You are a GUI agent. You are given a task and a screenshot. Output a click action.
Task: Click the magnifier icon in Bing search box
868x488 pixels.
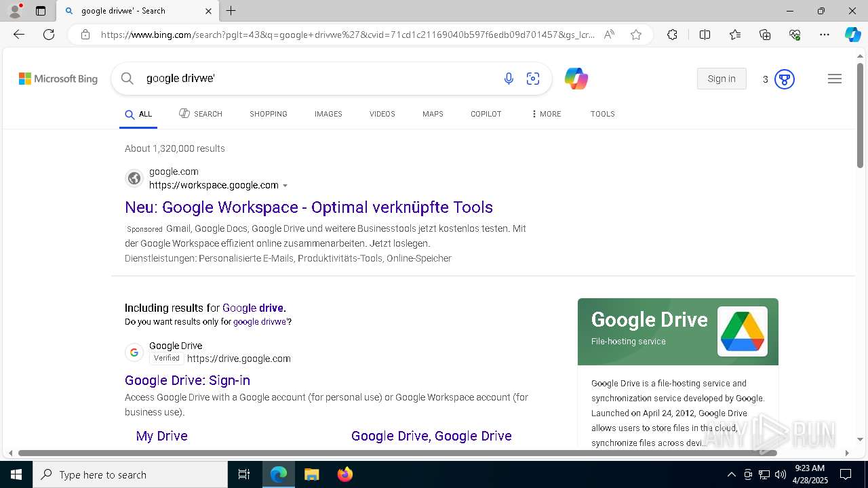(127, 79)
